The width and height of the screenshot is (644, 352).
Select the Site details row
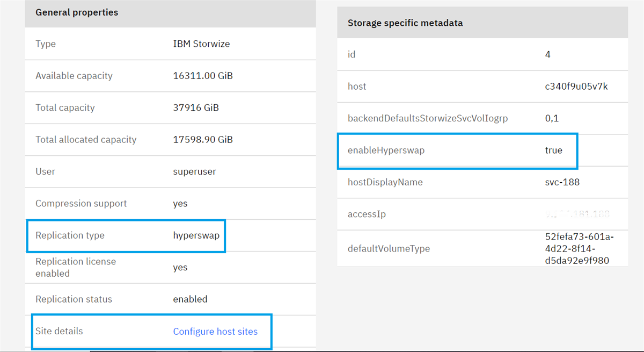[x=59, y=332]
